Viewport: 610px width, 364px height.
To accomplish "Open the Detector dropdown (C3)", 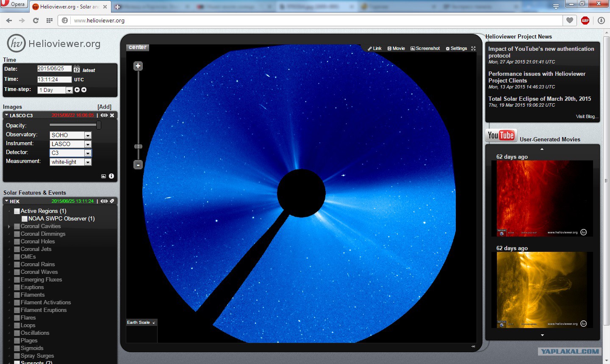I will (x=71, y=153).
